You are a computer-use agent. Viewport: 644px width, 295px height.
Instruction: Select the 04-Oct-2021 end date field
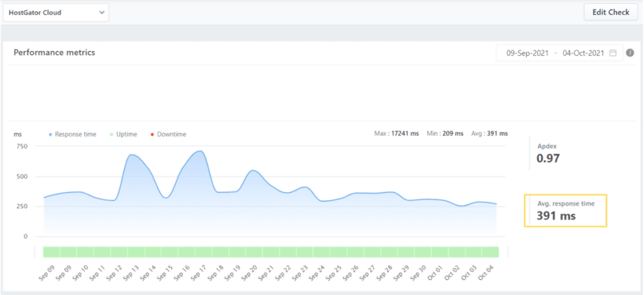click(x=582, y=53)
